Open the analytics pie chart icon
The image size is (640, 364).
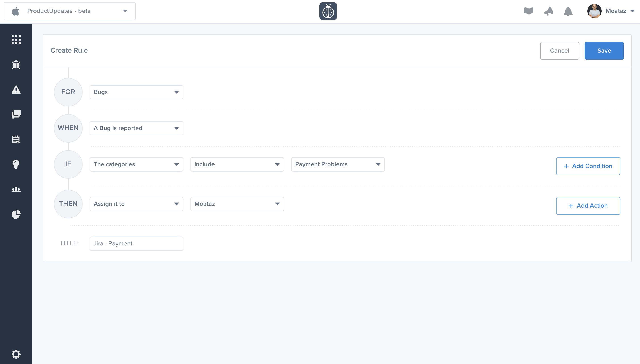(x=16, y=214)
